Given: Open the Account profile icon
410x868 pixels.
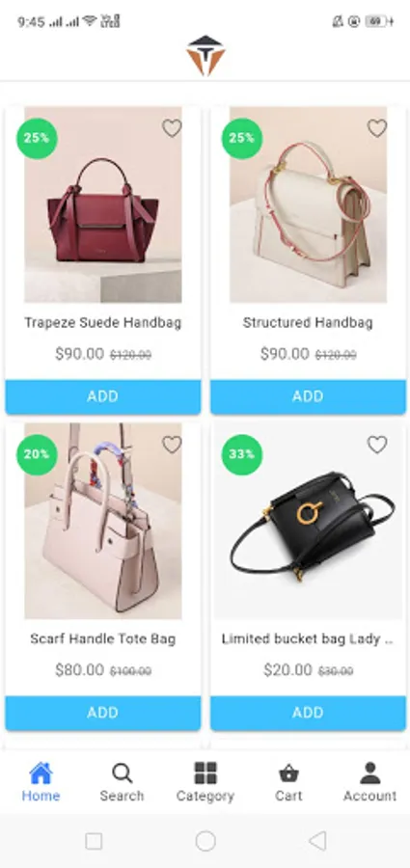Looking at the screenshot, I should point(370,782).
